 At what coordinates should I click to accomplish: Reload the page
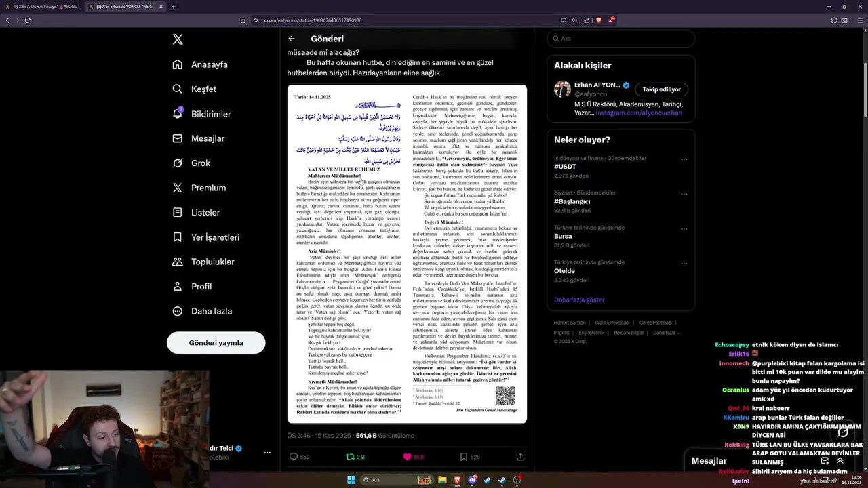pyautogui.click(x=28, y=20)
